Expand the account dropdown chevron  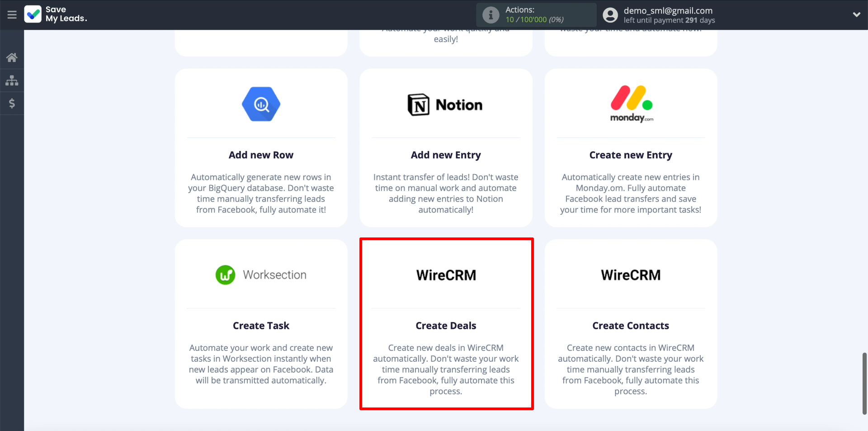coord(856,14)
